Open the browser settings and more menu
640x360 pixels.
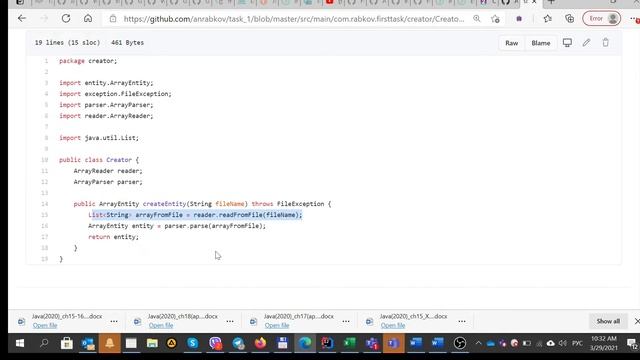(x=634, y=19)
